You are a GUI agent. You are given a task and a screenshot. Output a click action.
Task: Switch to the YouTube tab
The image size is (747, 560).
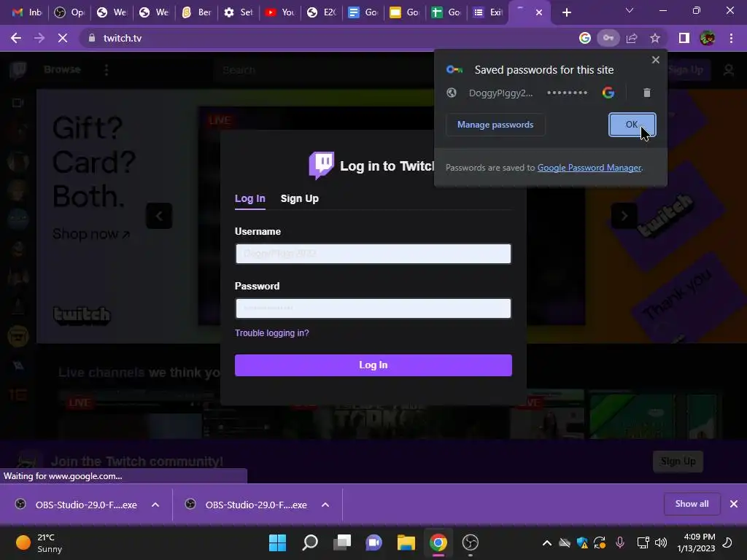tap(280, 12)
